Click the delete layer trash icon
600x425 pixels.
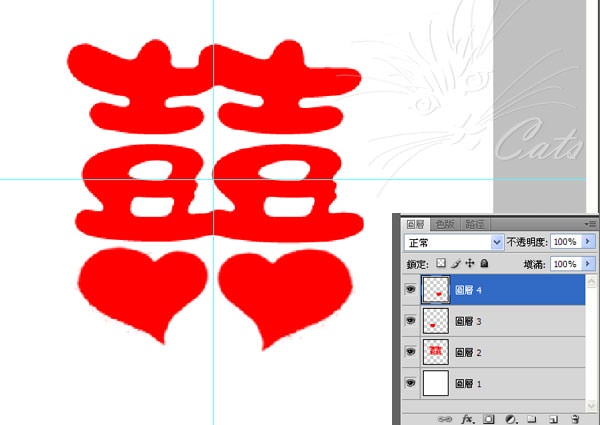click(576, 418)
